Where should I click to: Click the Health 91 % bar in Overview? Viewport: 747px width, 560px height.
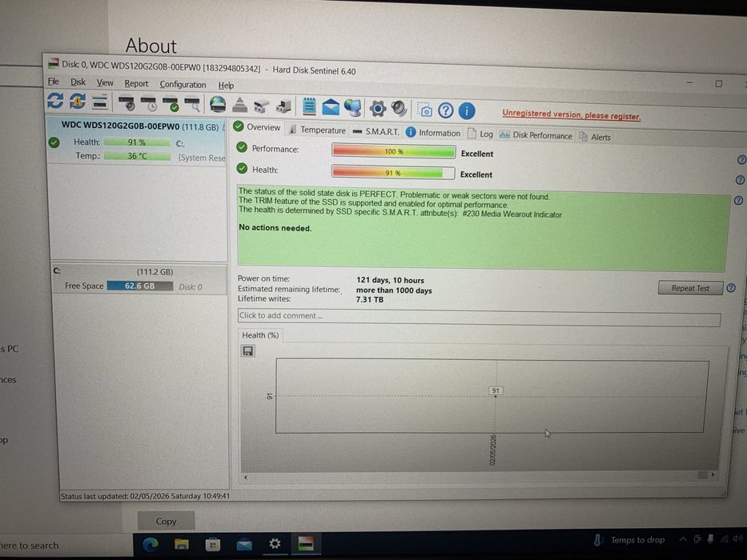pyautogui.click(x=393, y=172)
